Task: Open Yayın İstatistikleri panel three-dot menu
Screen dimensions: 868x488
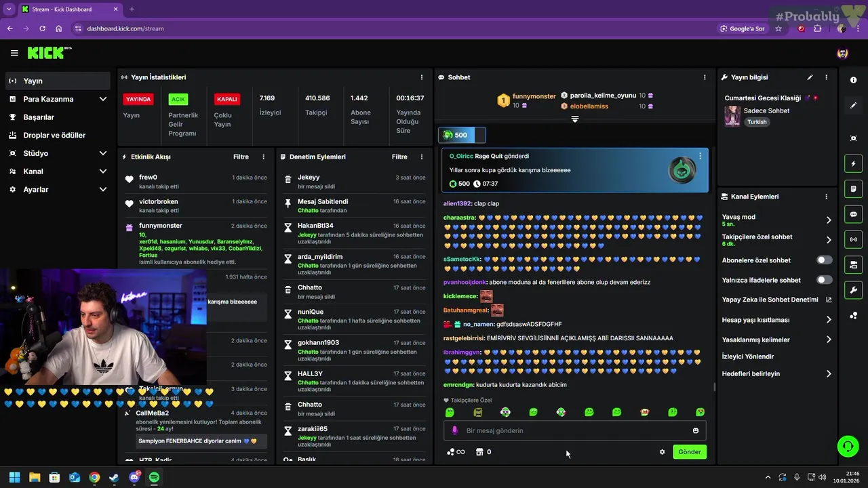Action: pos(422,77)
